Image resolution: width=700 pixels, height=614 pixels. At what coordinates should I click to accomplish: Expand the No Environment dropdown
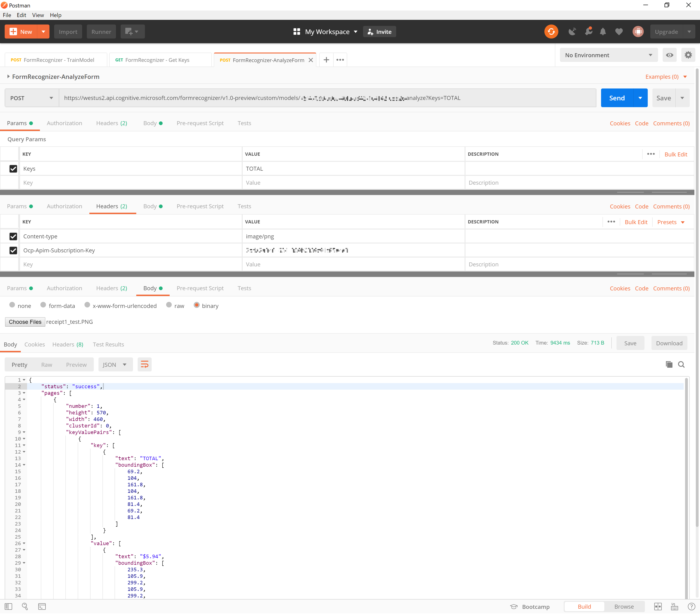608,55
